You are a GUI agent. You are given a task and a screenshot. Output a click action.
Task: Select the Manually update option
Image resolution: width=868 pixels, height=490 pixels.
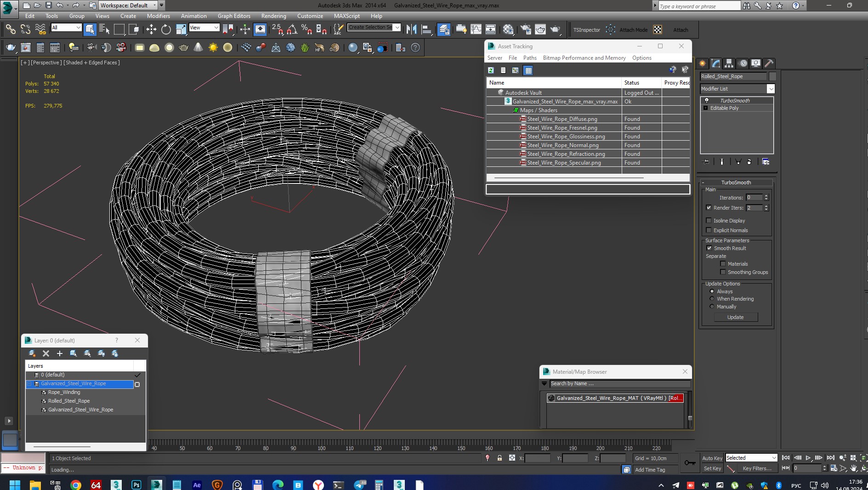coord(712,307)
